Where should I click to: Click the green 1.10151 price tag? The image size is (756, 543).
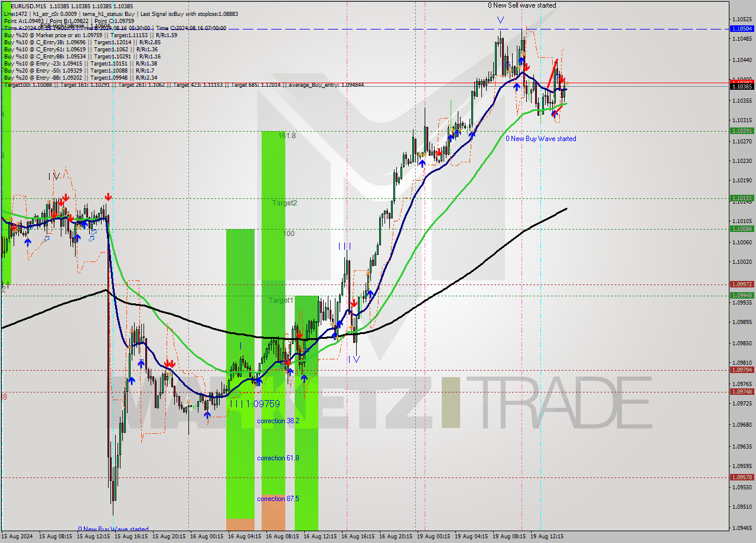[x=742, y=198]
